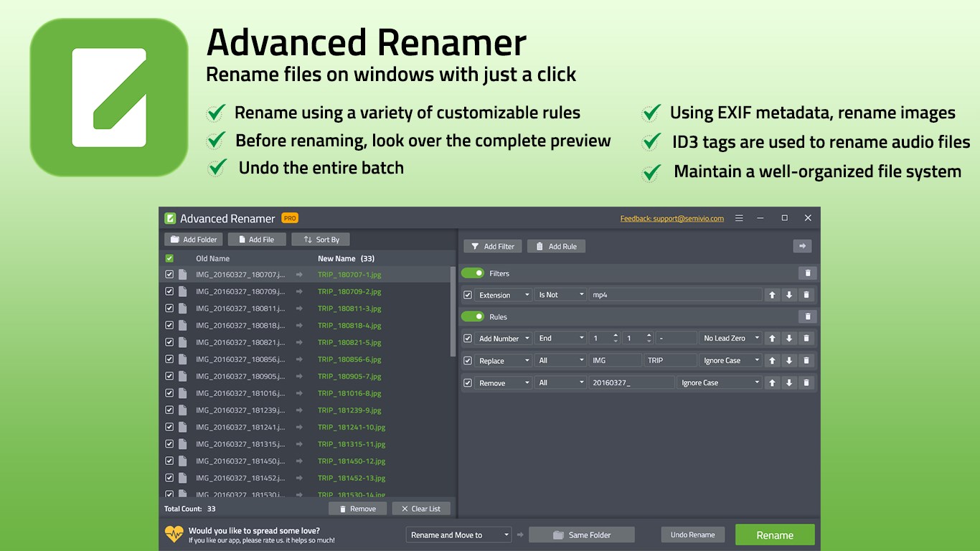Click the arrow export button beside Add Rule

[802, 246]
